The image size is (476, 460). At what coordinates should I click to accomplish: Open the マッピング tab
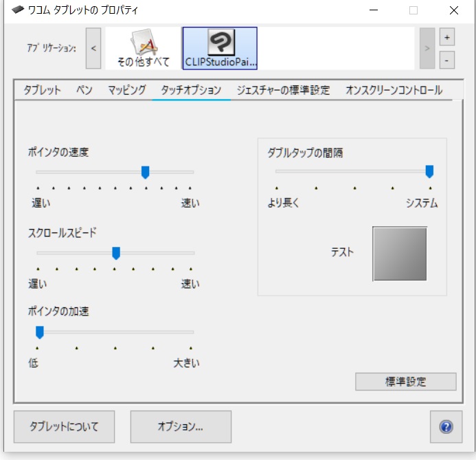[127, 90]
